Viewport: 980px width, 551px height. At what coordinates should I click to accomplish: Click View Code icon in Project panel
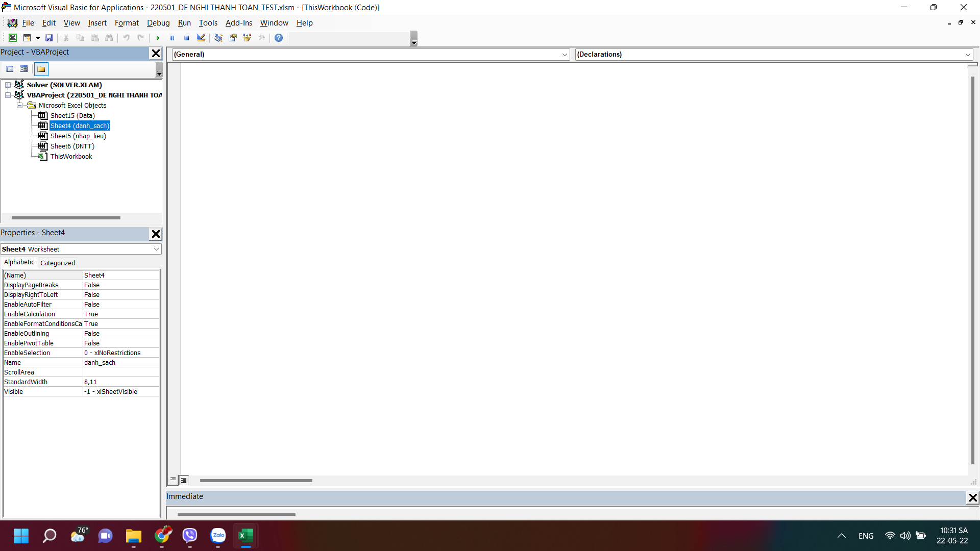[10, 69]
